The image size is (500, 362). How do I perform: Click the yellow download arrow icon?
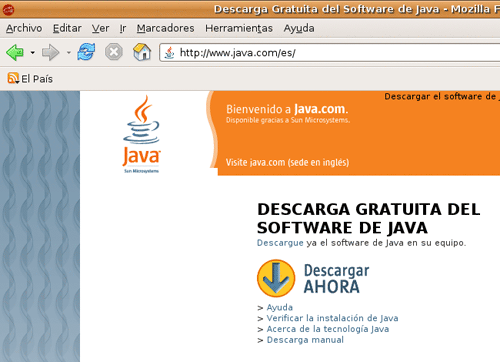tap(276, 278)
